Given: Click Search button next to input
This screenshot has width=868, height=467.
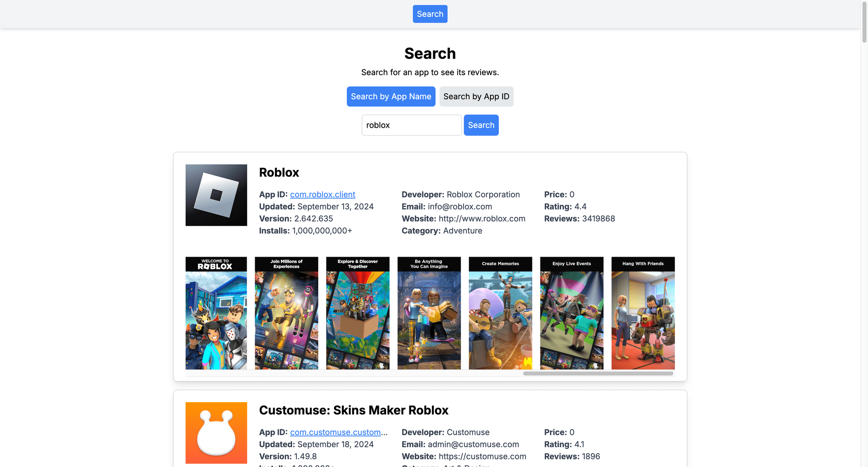Looking at the screenshot, I should (481, 125).
